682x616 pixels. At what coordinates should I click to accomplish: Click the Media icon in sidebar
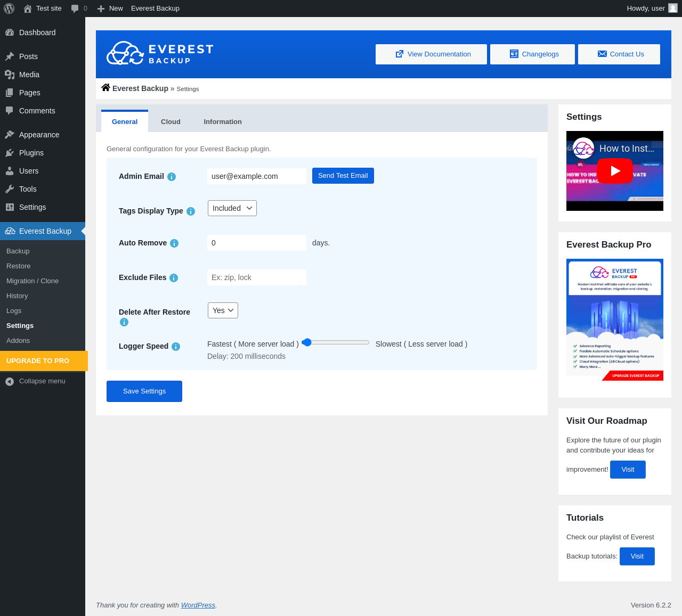[10, 75]
